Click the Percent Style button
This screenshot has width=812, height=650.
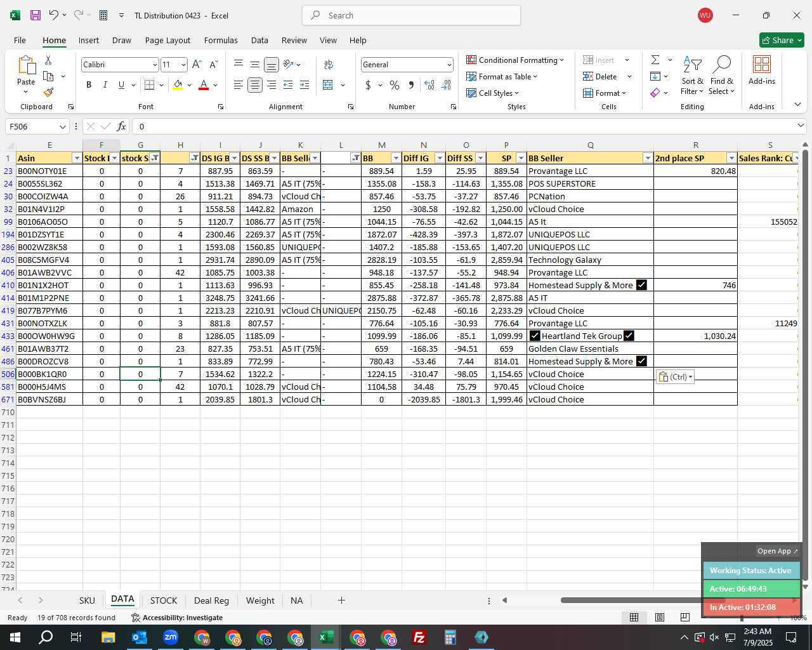pyautogui.click(x=395, y=85)
